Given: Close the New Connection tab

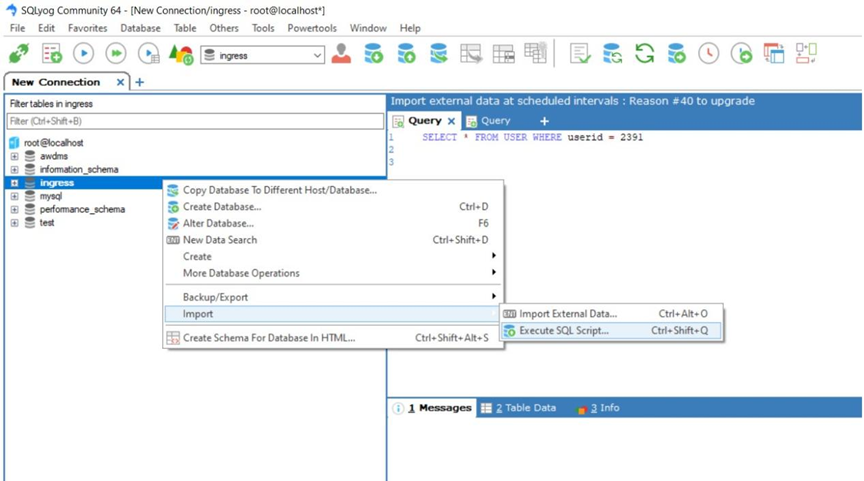Looking at the screenshot, I should (120, 82).
